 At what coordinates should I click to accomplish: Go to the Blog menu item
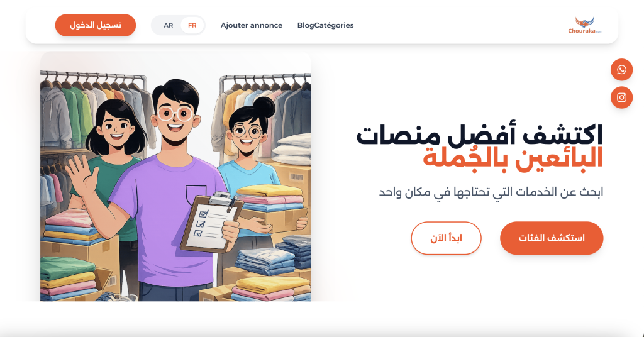click(x=306, y=25)
